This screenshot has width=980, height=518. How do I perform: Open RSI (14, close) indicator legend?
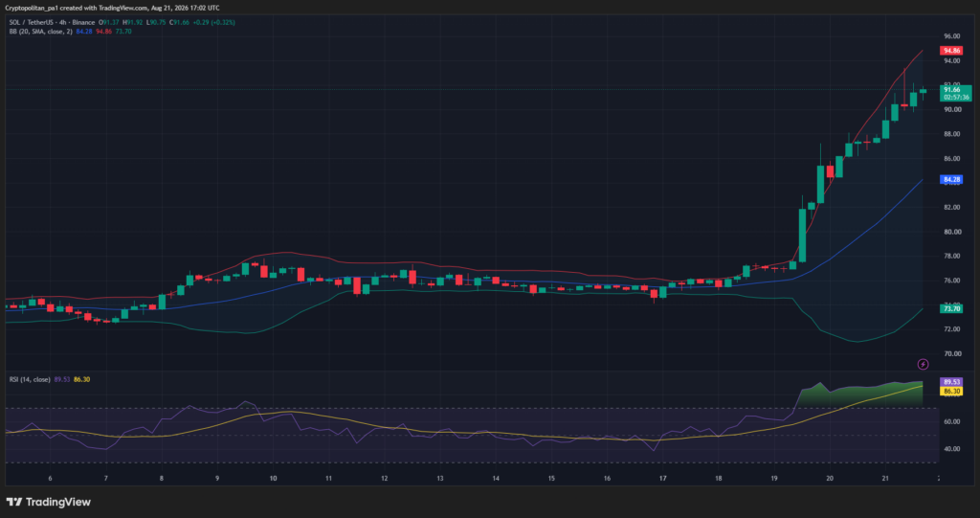point(30,379)
